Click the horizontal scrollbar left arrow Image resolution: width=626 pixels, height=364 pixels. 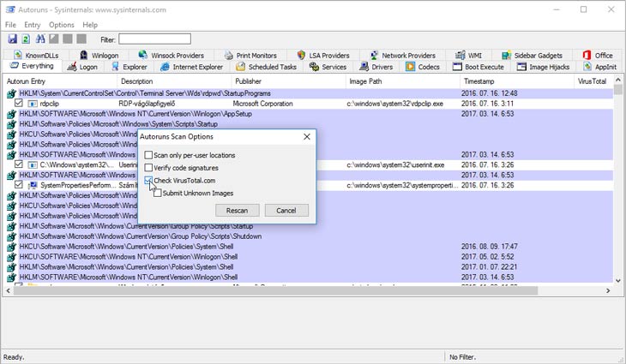(8, 290)
